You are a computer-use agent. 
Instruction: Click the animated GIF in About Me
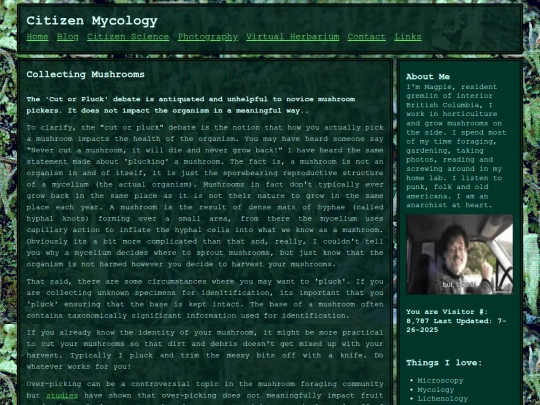coord(459,255)
